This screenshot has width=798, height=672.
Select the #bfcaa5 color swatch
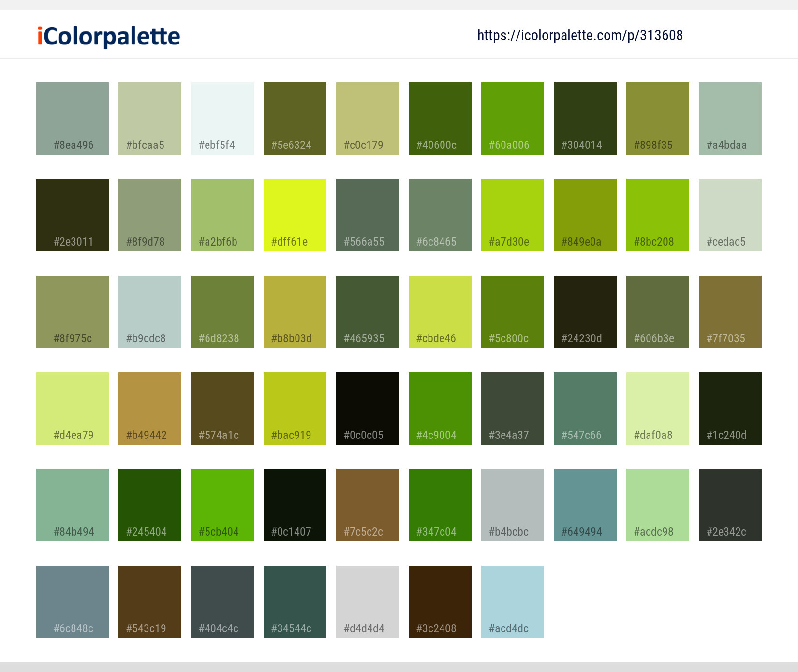[x=150, y=118]
